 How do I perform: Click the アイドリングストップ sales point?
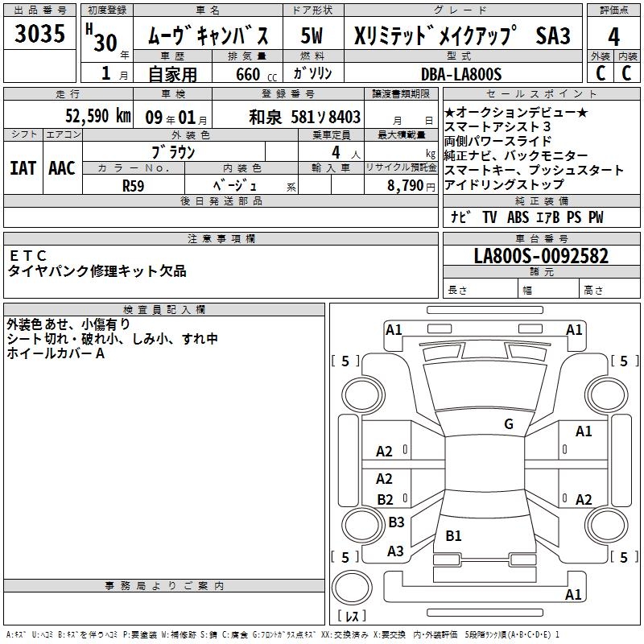[505, 184]
